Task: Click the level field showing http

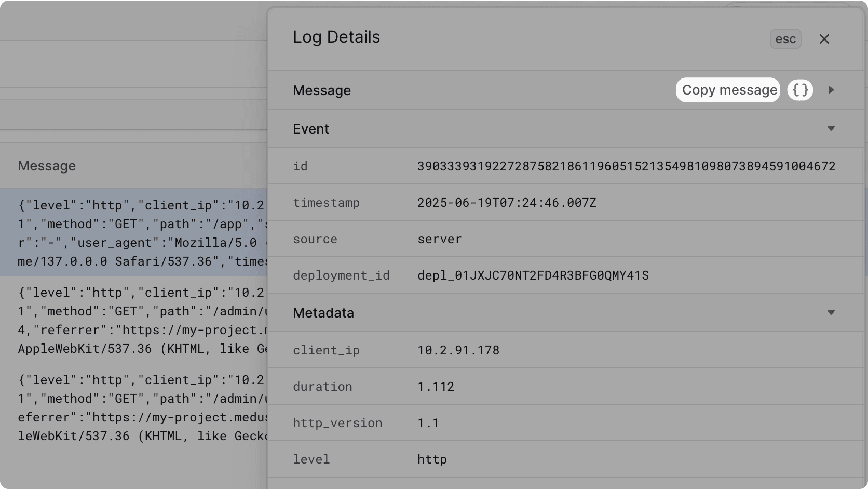Action: click(x=432, y=459)
